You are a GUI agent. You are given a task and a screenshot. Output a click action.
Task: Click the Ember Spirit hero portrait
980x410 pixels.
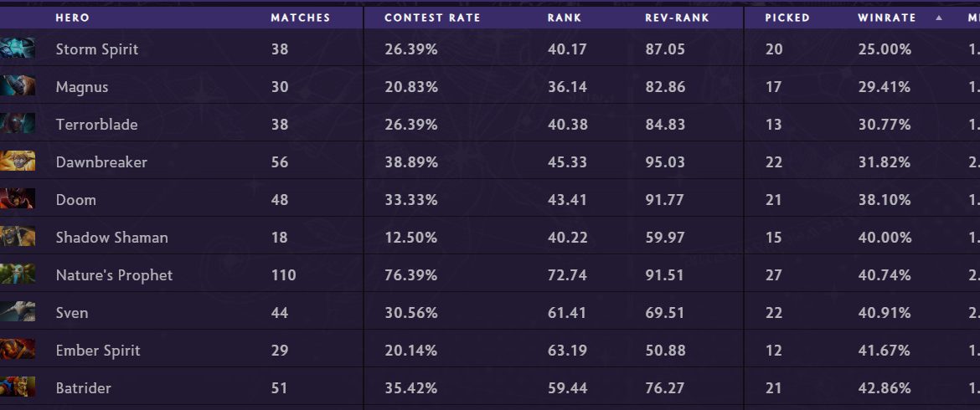coord(18,350)
